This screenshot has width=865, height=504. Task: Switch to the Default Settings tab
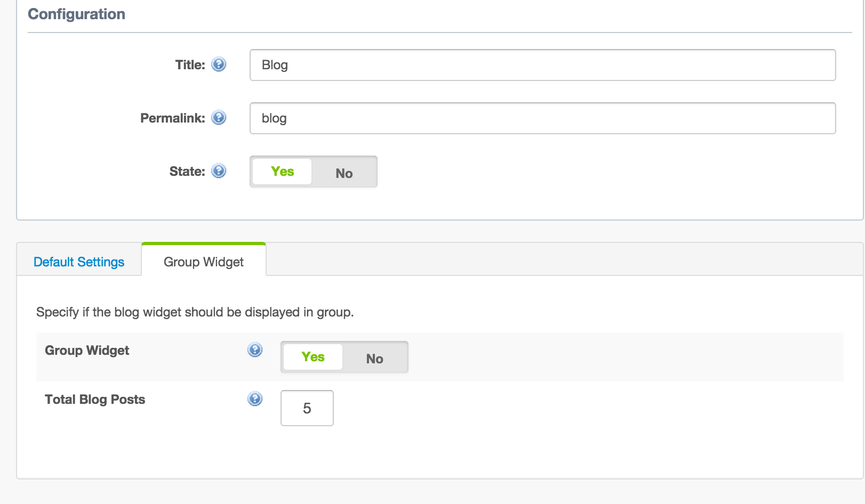pyautogui.click(x=79, y=262)
